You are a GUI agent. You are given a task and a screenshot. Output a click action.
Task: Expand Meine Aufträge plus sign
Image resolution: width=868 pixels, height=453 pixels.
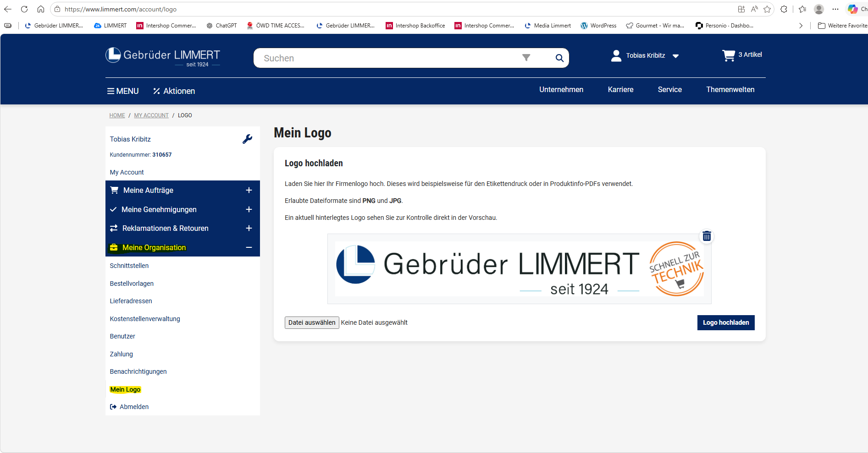(x=249, y=190)
